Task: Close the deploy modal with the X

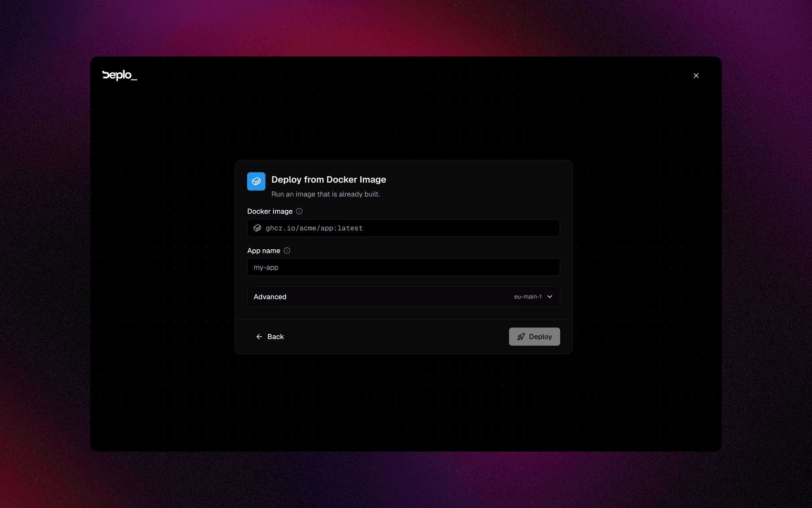Action: [x=696, y=76]
